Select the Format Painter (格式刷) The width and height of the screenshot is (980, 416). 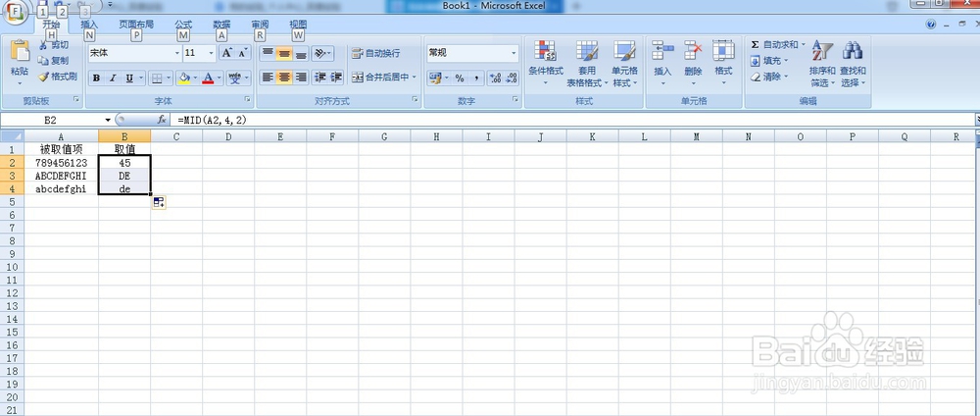[x=58, y=77]
